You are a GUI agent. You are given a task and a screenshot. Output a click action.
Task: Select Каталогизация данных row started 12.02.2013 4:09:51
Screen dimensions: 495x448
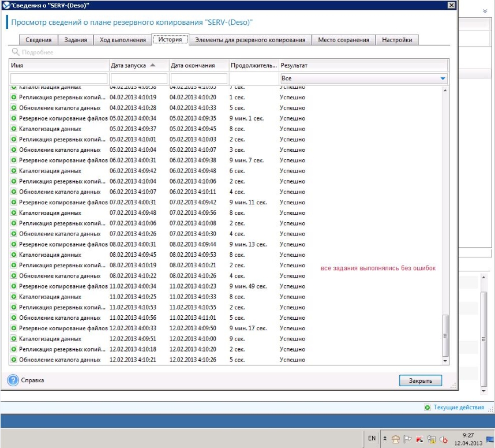pyautogui.click(x=226, y=339)
